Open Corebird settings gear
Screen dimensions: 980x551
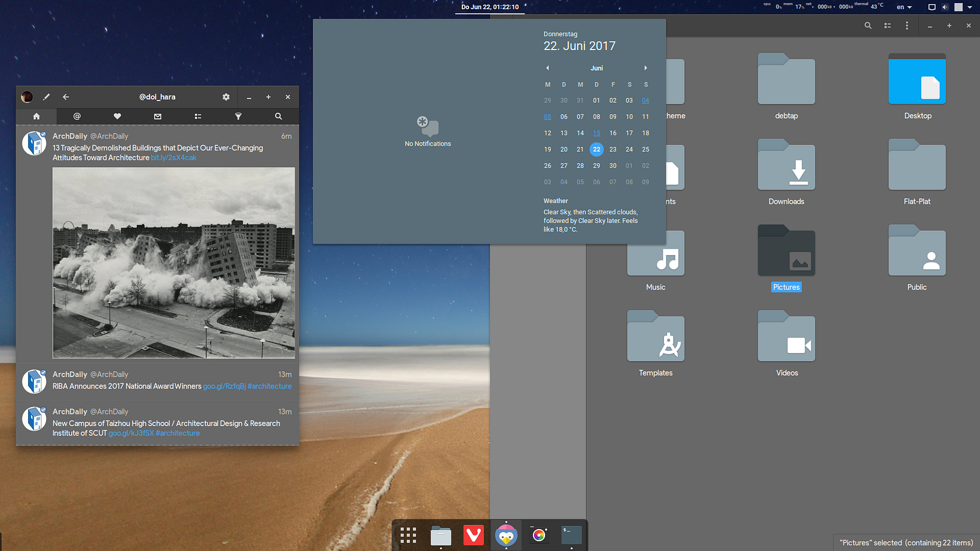(x=226, y=97)
